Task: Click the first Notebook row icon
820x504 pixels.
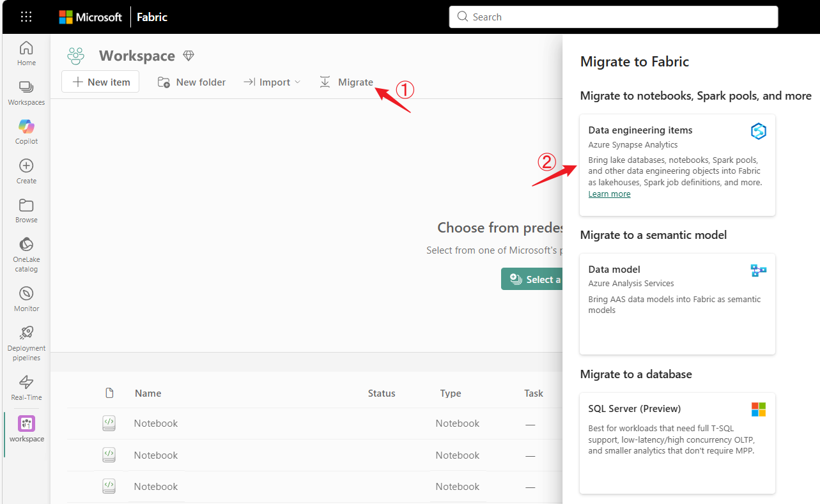Action: (109, 424)
